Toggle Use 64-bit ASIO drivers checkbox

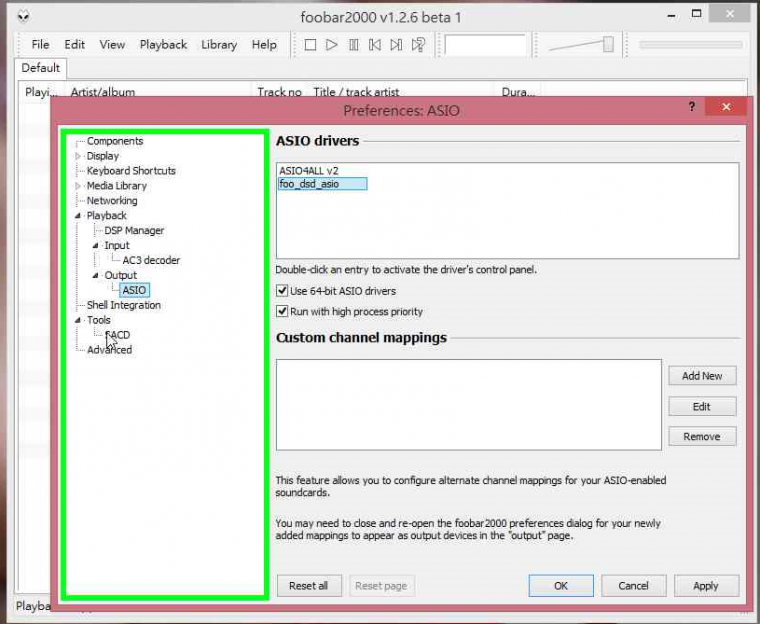[x=282, y=291]
